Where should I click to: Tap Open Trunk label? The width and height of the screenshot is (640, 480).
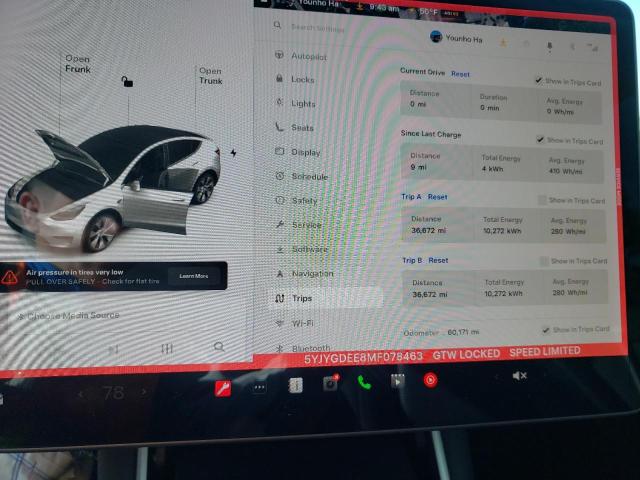click(211, 76)
